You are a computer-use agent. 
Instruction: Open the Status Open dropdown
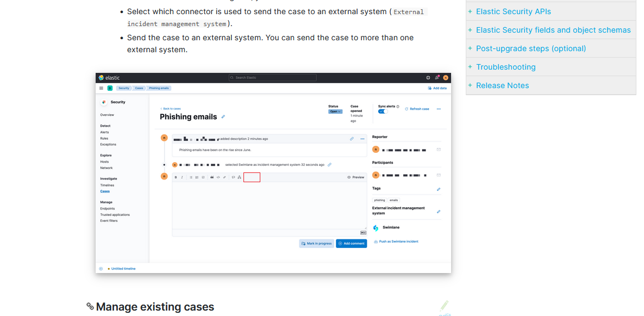pos(335,111)
